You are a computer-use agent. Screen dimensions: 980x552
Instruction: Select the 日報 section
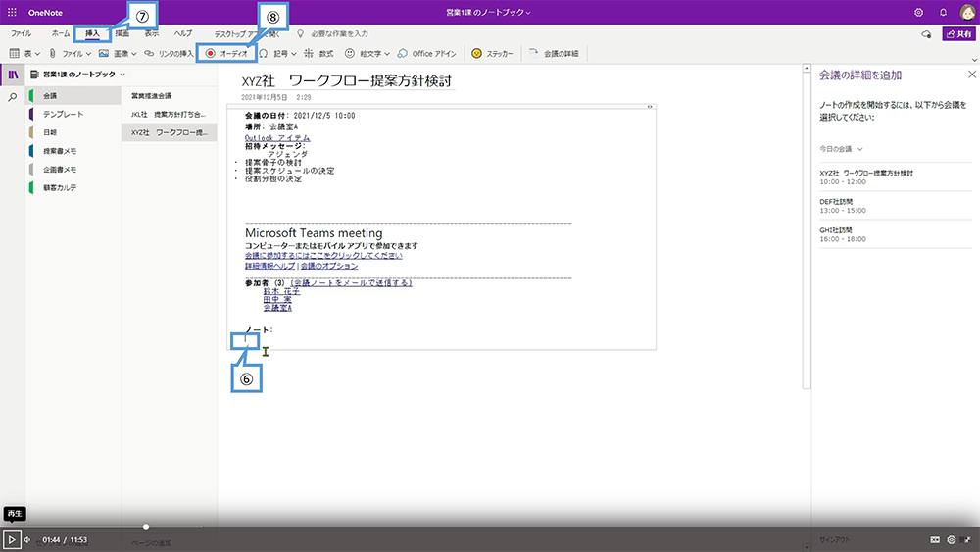73,132
